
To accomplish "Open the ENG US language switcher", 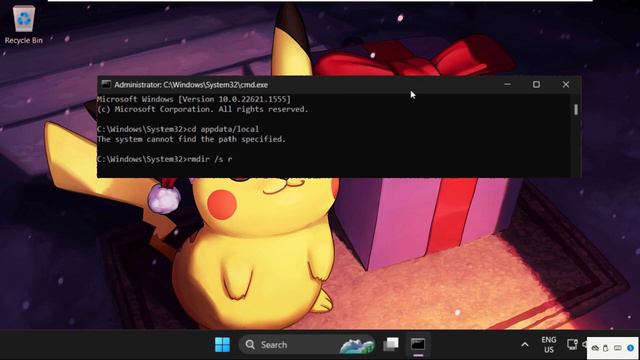I will (x=549, y=344).
